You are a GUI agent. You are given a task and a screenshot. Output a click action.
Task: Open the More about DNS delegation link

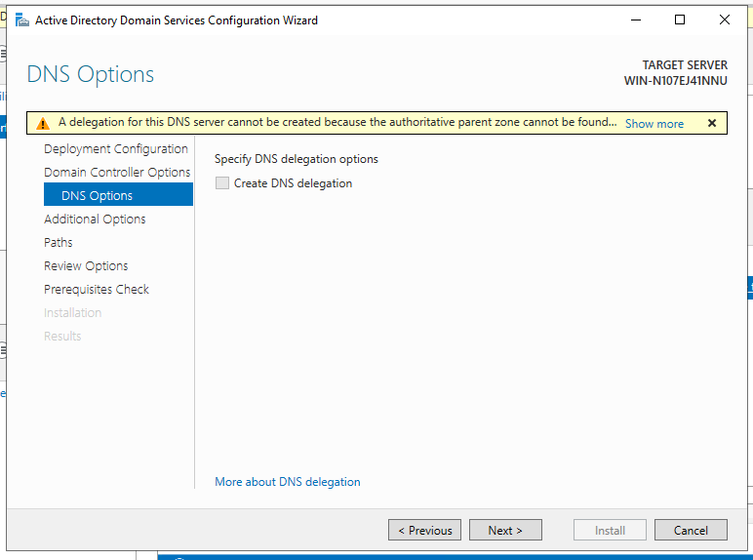coord(287,481)
